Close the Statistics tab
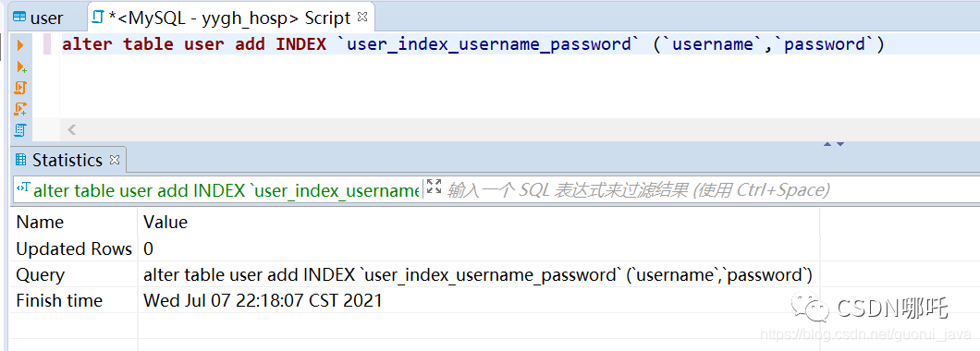Viewport: 980px width, 351px height. pyautogui.click(x=114, y=159)
